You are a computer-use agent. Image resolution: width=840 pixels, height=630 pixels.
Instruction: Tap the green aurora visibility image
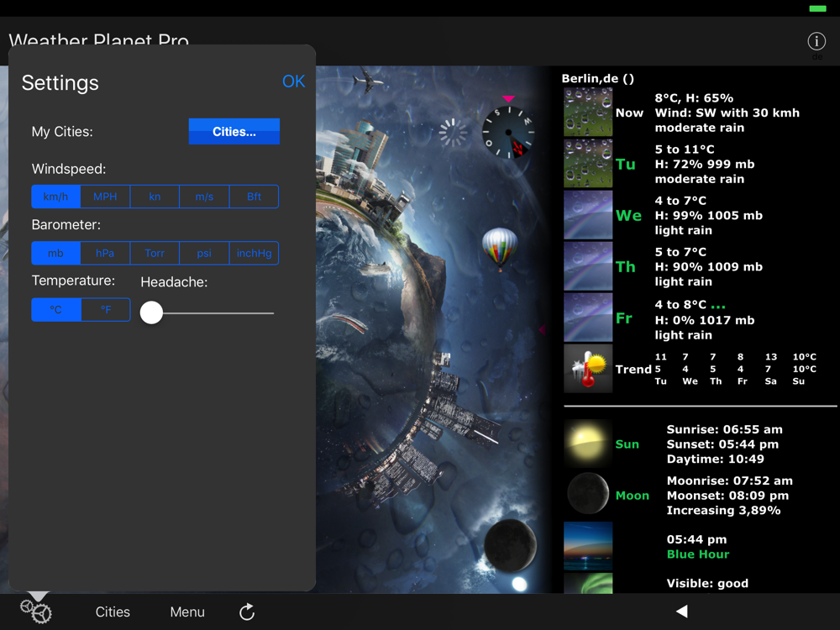[x=588, y=583]
